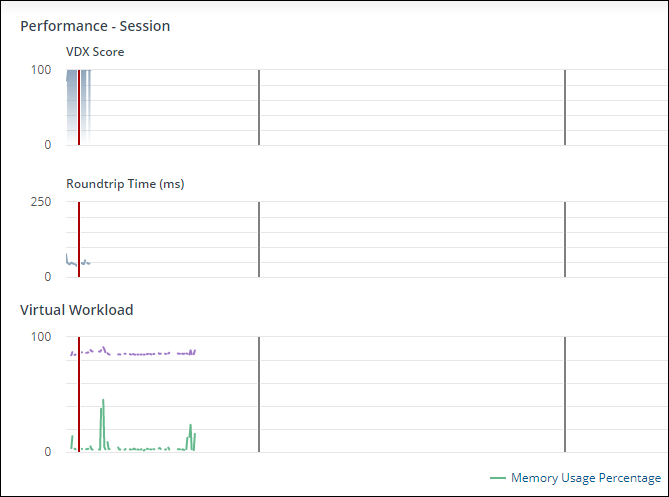669x497 pixels.
Task: Select first gray vertical line in Virtual Workload chart
Action: tap(259, 395)
